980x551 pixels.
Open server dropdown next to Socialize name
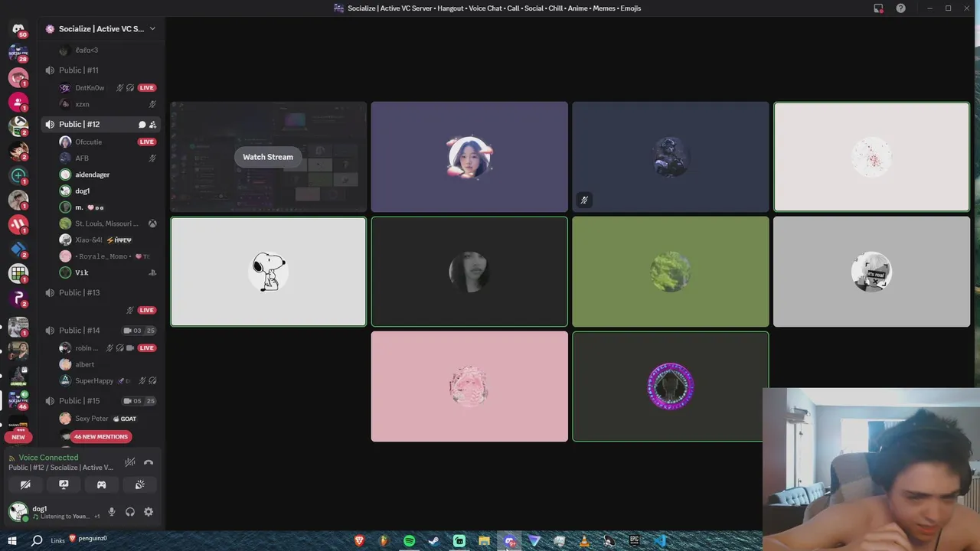point(152,29)
